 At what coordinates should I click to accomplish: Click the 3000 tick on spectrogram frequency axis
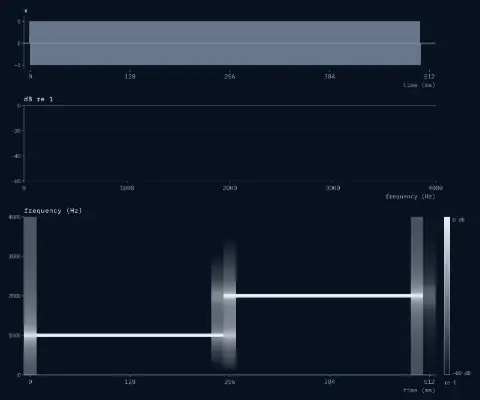pyautogui.click(x=14, y=256)
